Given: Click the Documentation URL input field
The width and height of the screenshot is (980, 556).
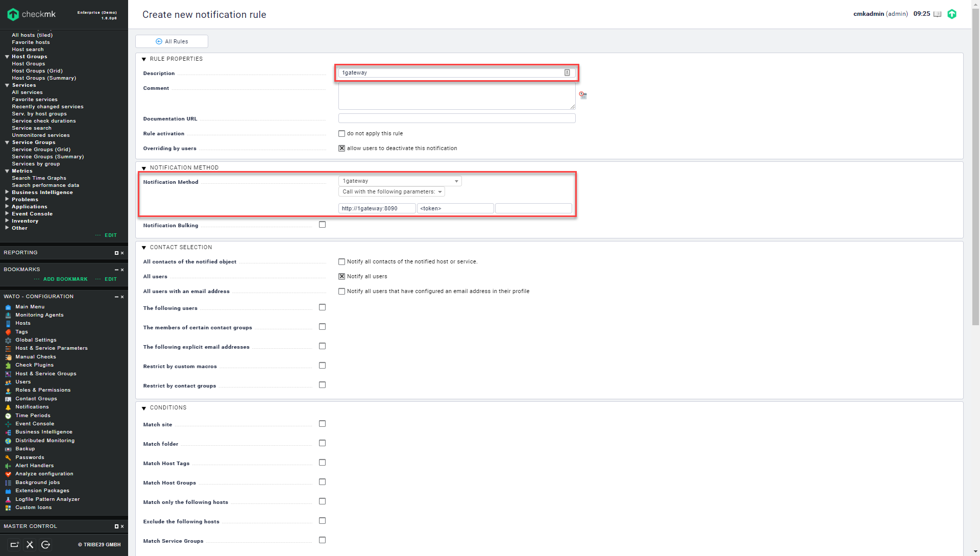Looking at the screenshot, I should (456, 118).
